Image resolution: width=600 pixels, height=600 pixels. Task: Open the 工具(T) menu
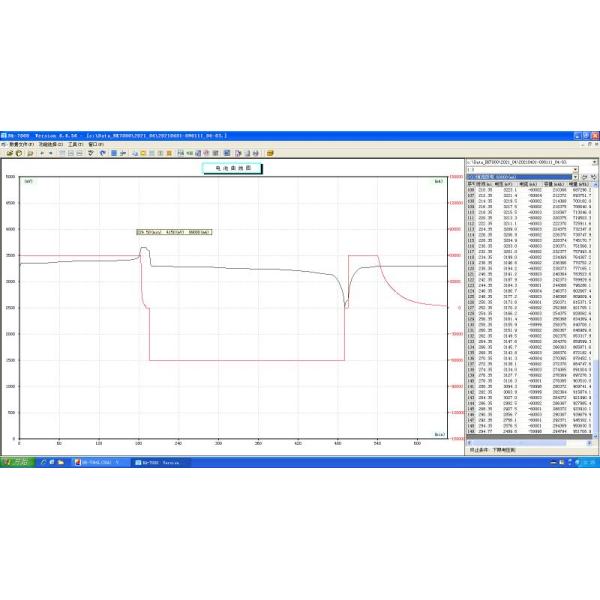pyautogui.click(x=75, y=143)
